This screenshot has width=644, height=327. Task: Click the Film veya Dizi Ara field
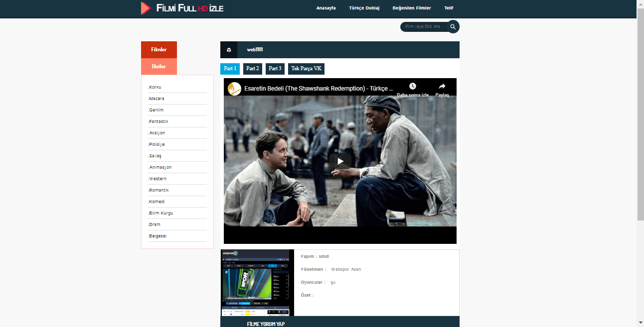(425, 27)
